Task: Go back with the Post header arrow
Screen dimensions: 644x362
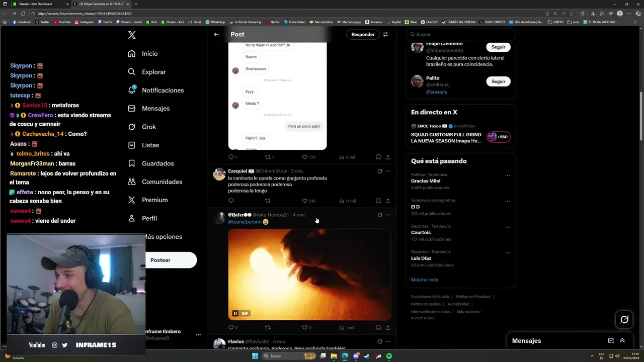Action: (216, 34)
